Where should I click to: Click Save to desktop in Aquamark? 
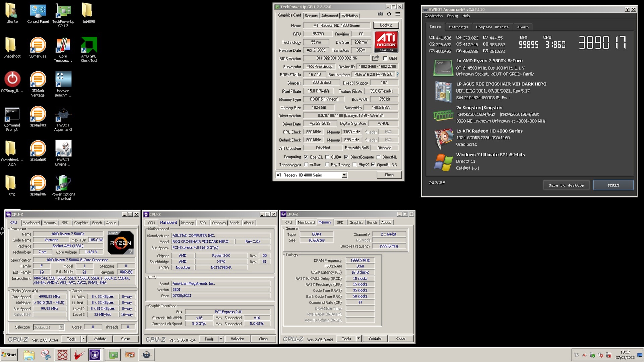[x=566, y=185]
